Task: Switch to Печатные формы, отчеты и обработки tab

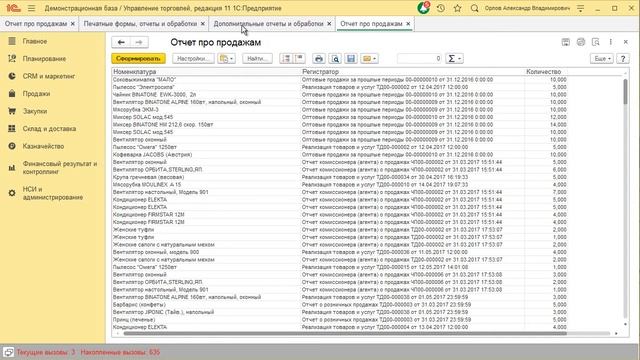Action: pos(140,24)
